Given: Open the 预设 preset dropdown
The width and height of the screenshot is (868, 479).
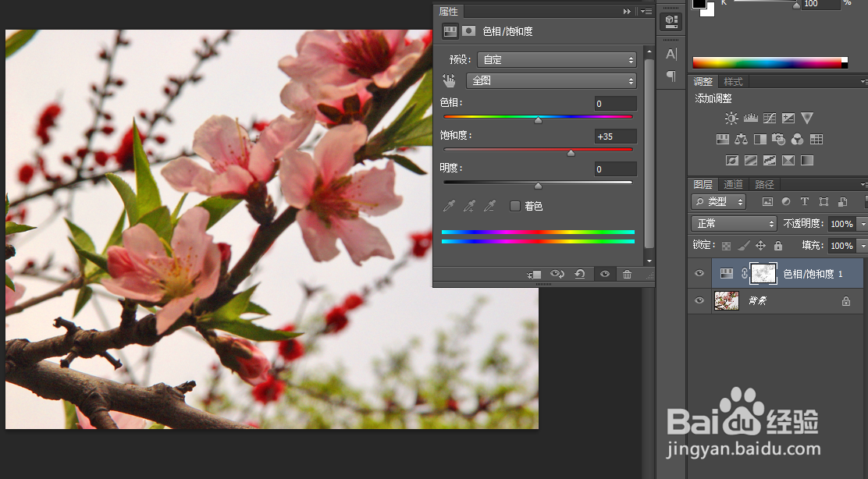Looking at the screenshot, I should point(557,60).
